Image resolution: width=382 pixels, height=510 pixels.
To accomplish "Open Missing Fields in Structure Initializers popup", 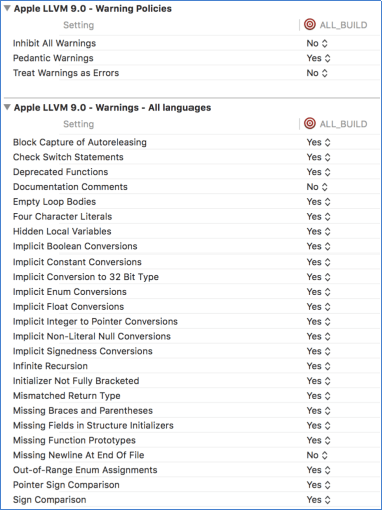I will (x=318, y=425).
